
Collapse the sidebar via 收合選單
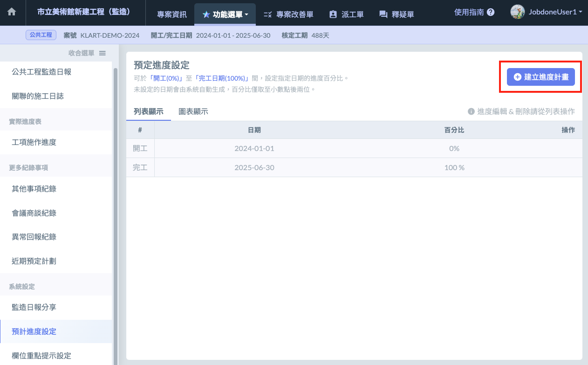87,53
